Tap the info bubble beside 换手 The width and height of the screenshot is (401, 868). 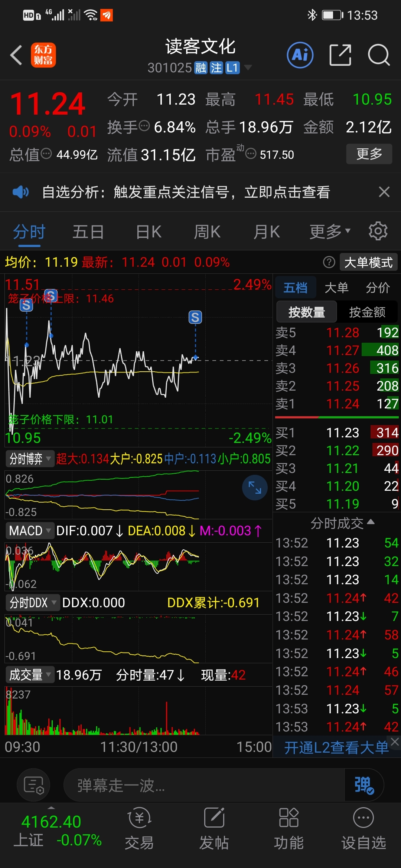tap(144, 126)
